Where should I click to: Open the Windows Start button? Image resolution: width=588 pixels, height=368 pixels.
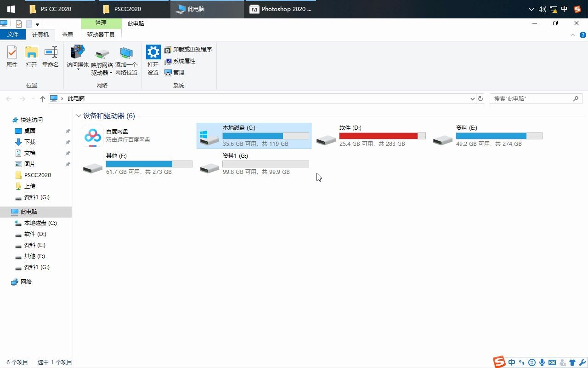(11, 9)
